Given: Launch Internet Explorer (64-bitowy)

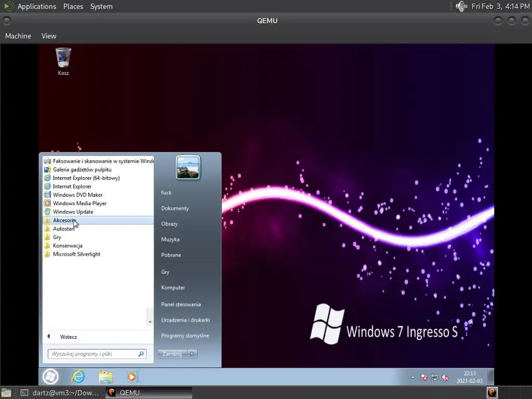Looking at the screenshot, I should click(98, 178).
